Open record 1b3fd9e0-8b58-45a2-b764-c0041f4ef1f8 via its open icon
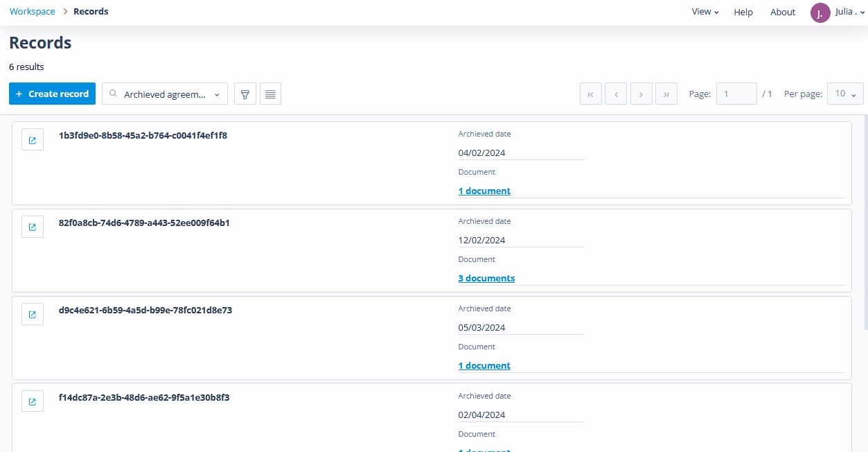868x452 pixels. click(x=33, y=139)
